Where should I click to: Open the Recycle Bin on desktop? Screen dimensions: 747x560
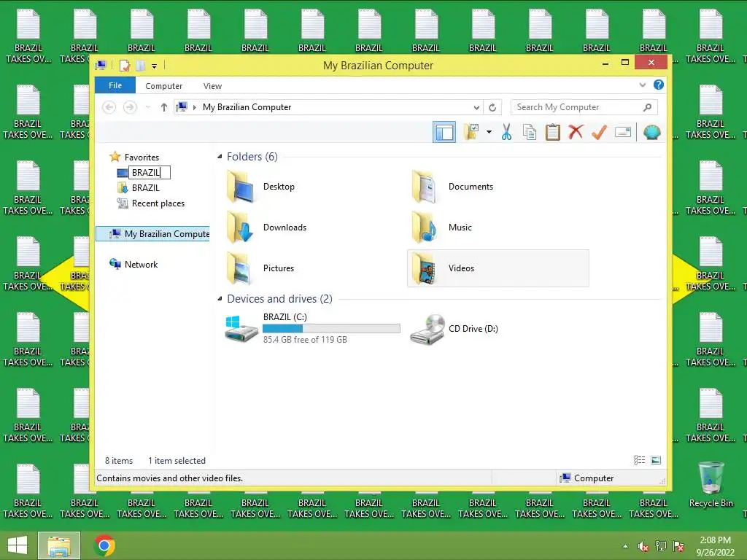(711, 485)
